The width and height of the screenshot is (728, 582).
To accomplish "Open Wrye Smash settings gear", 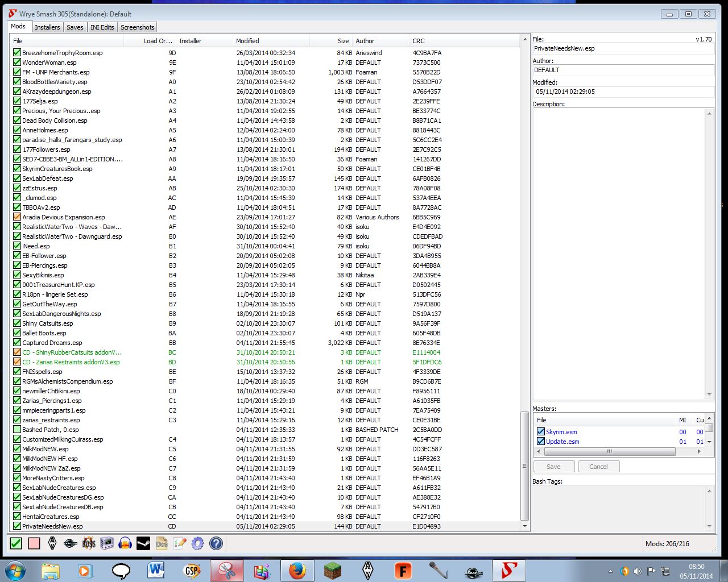I will click(197, 544).
